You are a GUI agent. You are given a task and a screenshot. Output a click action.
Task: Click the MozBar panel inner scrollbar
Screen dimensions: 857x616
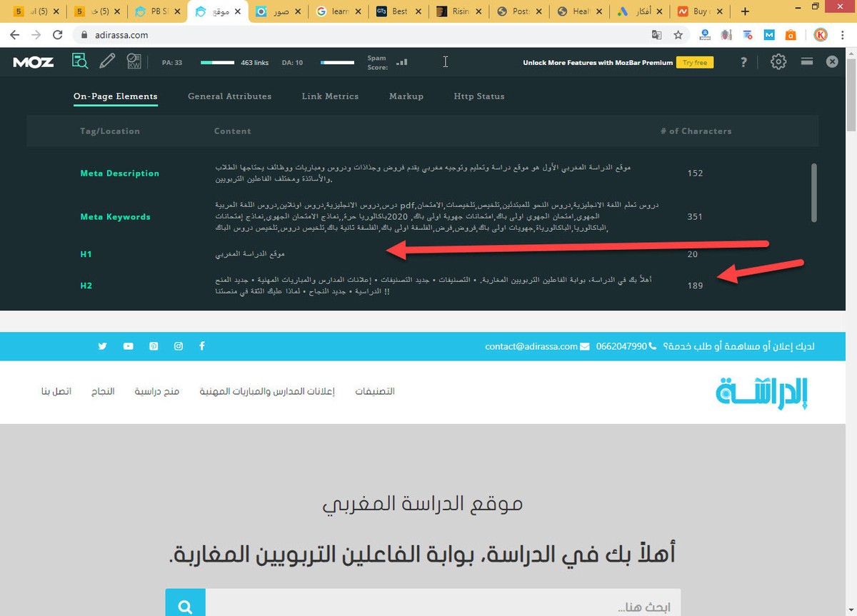[813, 193]
